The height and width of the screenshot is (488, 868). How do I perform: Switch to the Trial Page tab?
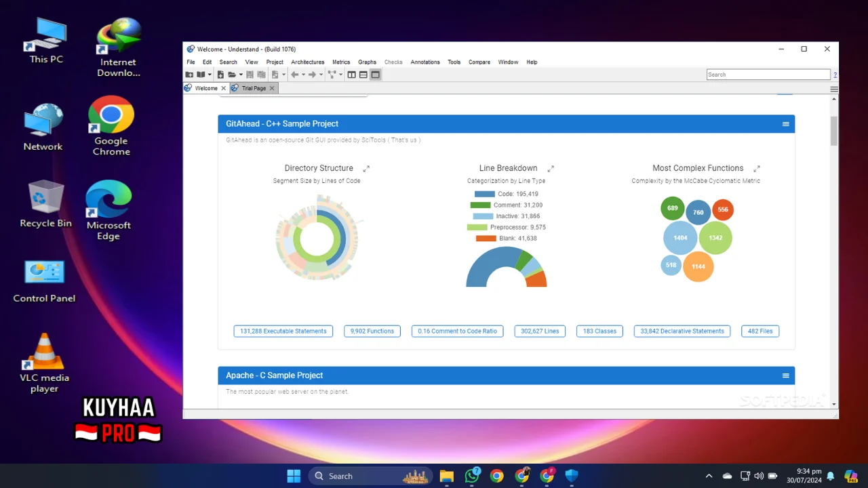coord(254,88)
